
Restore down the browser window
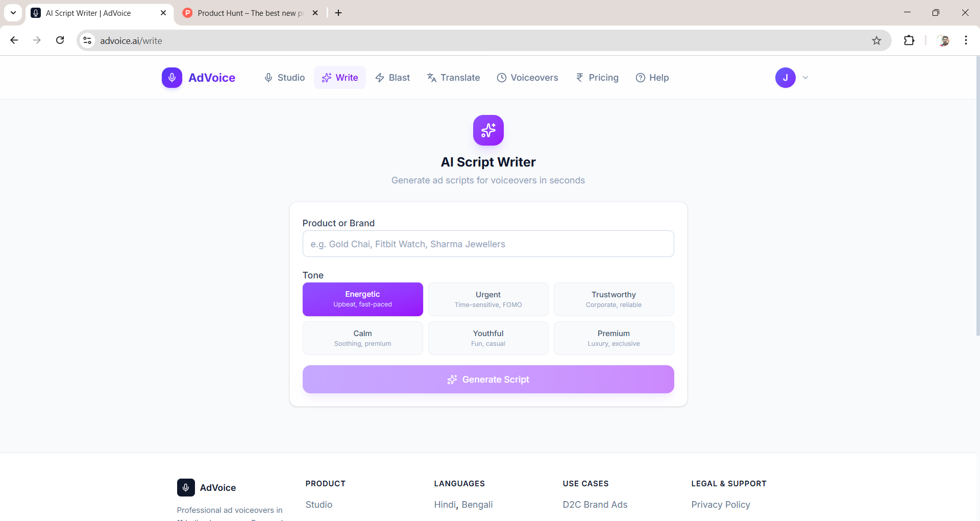click(x=936, y=13)
